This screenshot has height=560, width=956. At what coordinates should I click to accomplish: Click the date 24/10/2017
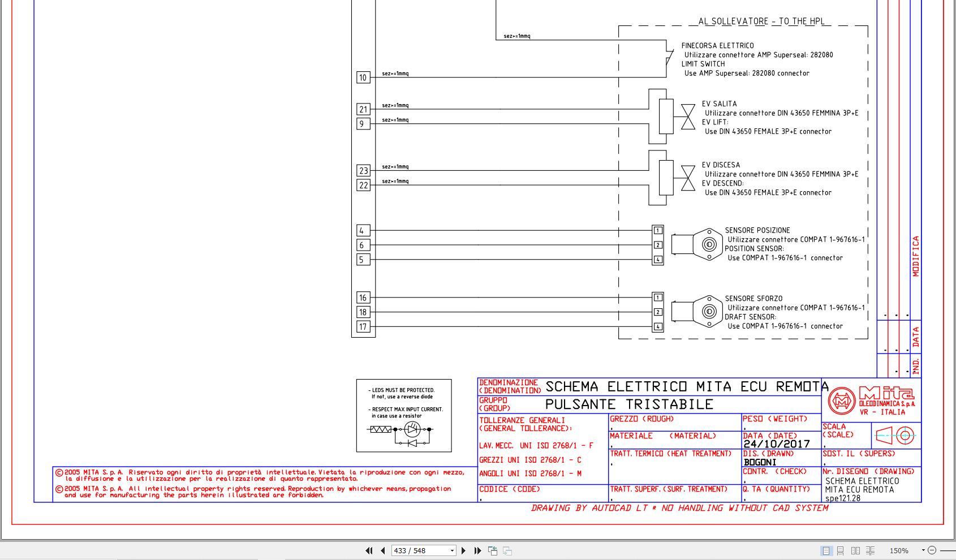pos(777,444)
